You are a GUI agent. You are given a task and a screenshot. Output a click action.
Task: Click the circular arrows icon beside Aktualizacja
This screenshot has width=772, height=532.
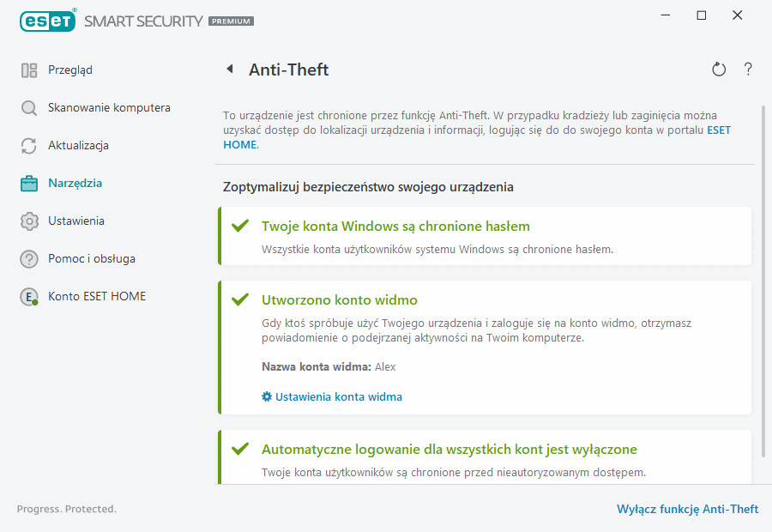click(x=27, y=145)
